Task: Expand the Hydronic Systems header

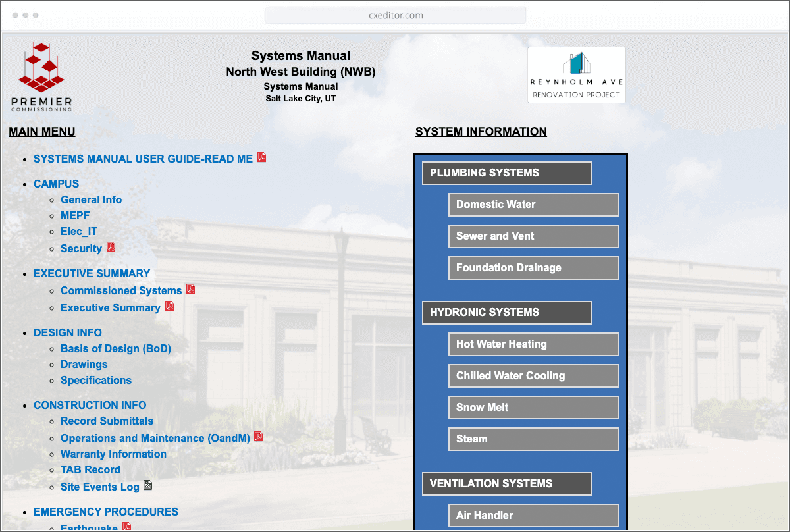Action: coord(507,313)
